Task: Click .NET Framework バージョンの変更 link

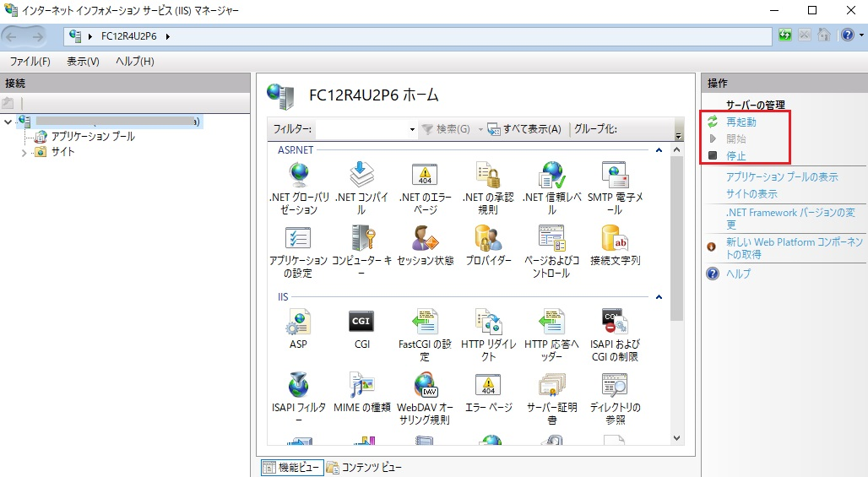Action: (x=790, y=219)
